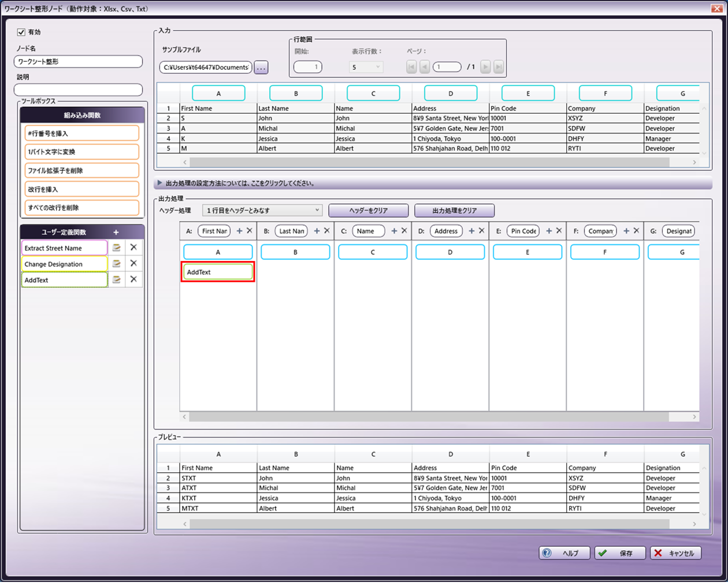
Task: Delete the AddText user function
Action: pos(133,279)
